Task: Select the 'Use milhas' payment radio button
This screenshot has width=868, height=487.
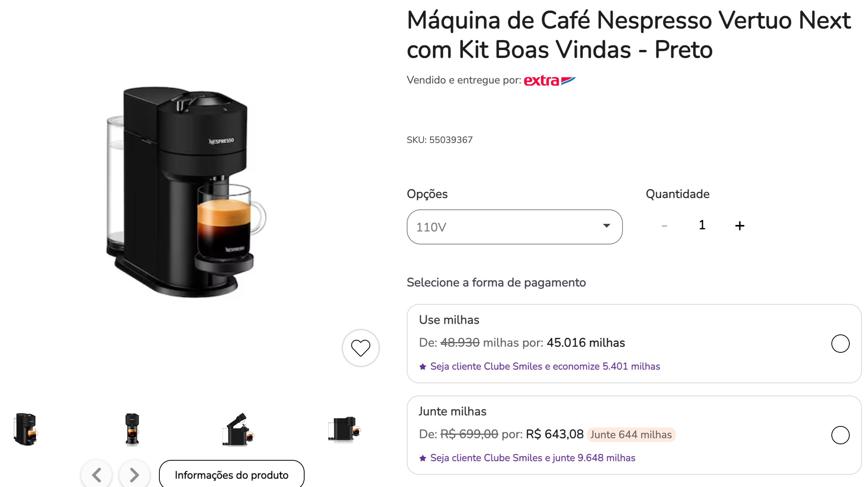Action: [840, 344]
